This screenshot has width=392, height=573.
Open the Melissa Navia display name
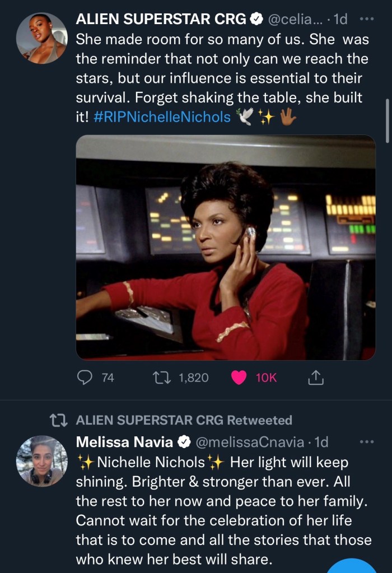coord(124,442)
